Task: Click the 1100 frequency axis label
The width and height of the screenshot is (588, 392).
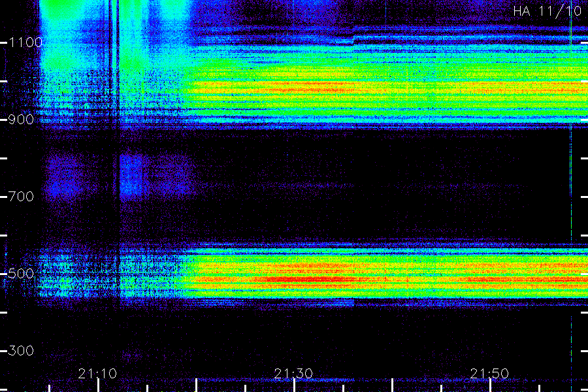Action: click(x=25, y=42)
